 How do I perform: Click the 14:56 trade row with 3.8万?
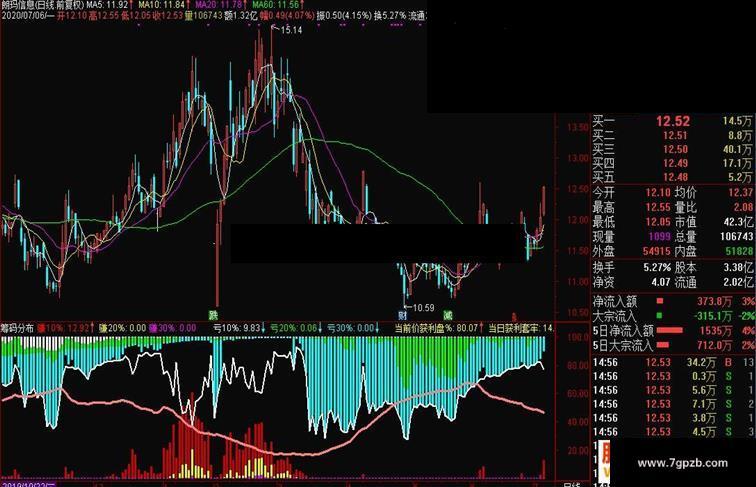[673, 418]
